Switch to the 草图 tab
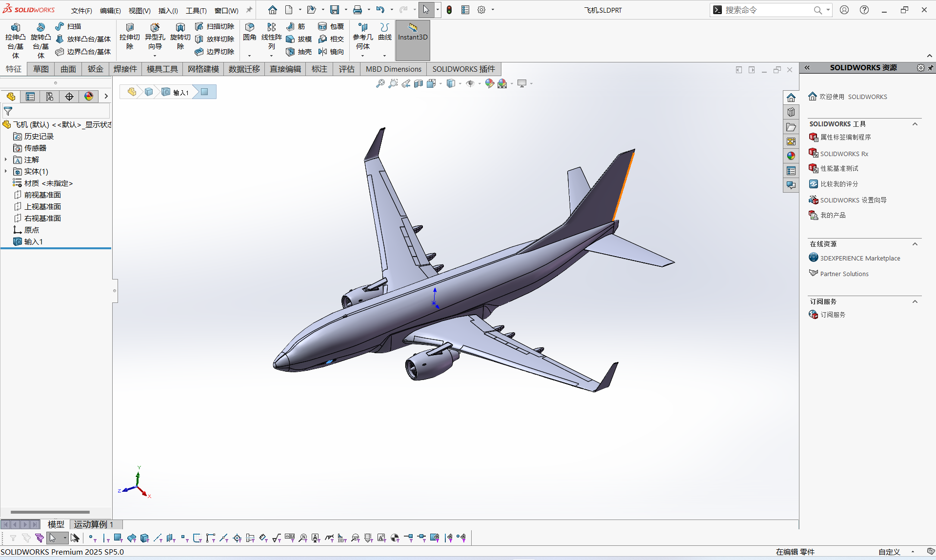This screenshot has width=936, height=560. (x=41, y=69)
